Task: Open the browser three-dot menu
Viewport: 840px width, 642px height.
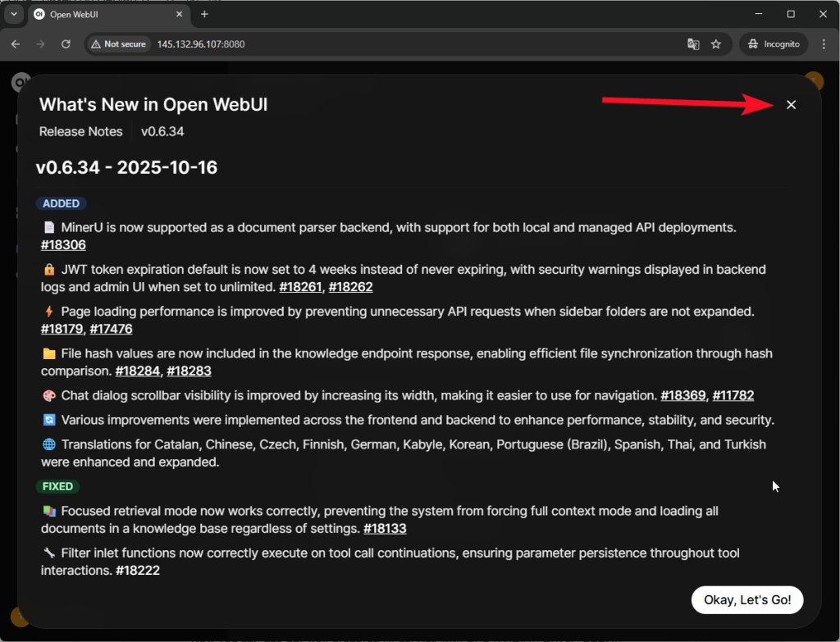Action: 823,44
